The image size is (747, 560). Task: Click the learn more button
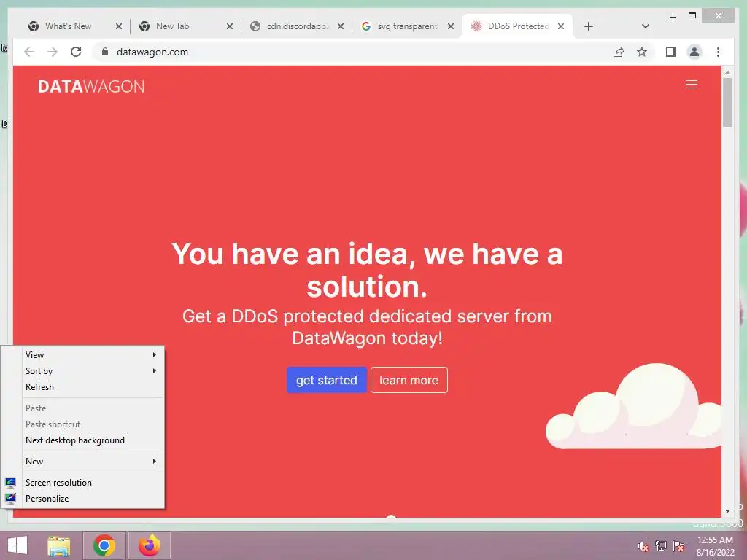409,380
